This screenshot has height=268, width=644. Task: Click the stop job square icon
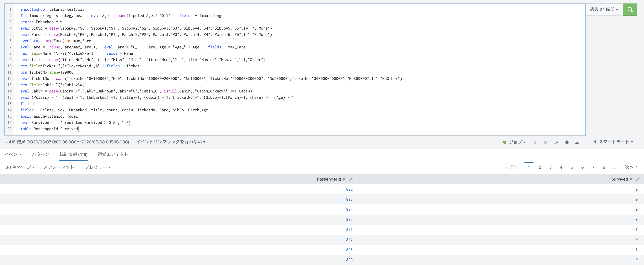click(x=545, y=142)
